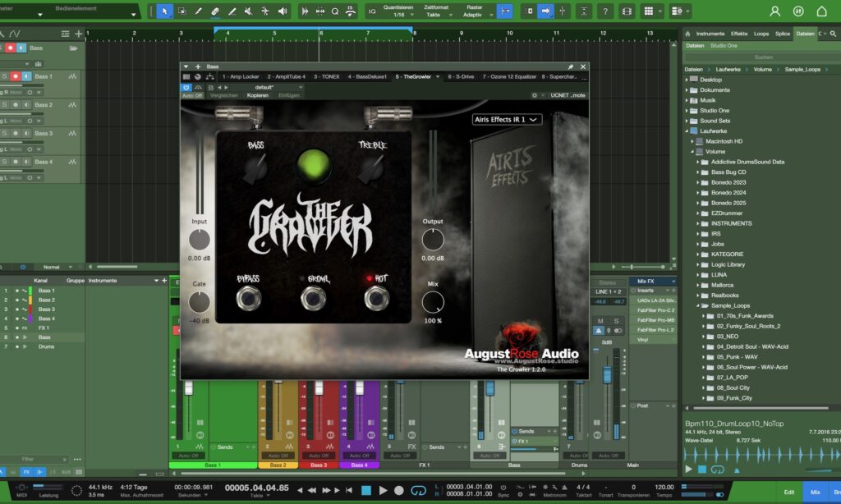Engage the HOT switch on The Growler
Screen dimensions: 841x504
pyautogui.click(x=375, y=299)
